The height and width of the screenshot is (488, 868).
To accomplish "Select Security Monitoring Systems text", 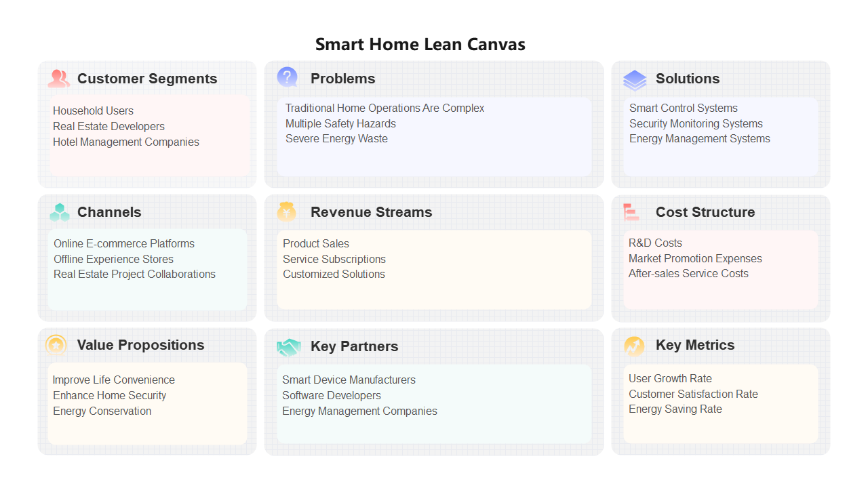I will (x=696, y=123).
